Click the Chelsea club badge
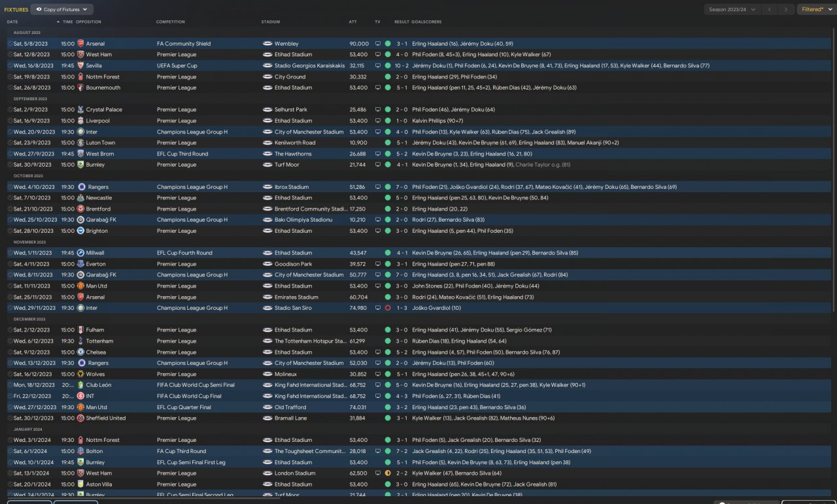Viewport: 837px width, 504px height. pos(80,352)
